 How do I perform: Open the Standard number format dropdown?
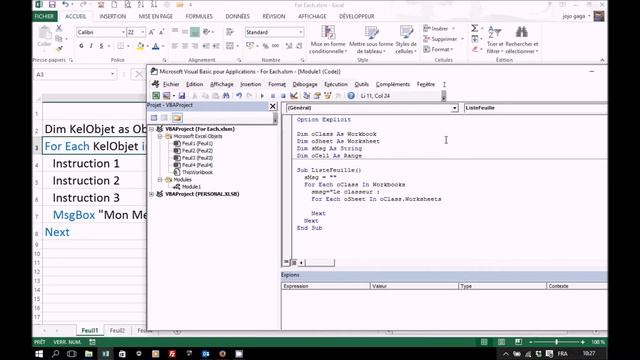[x=301, y=32]
